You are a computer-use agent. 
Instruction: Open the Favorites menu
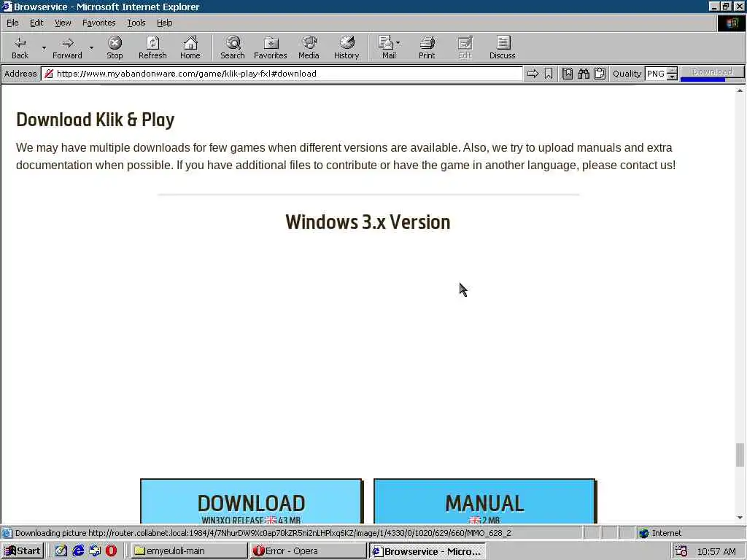98,23
